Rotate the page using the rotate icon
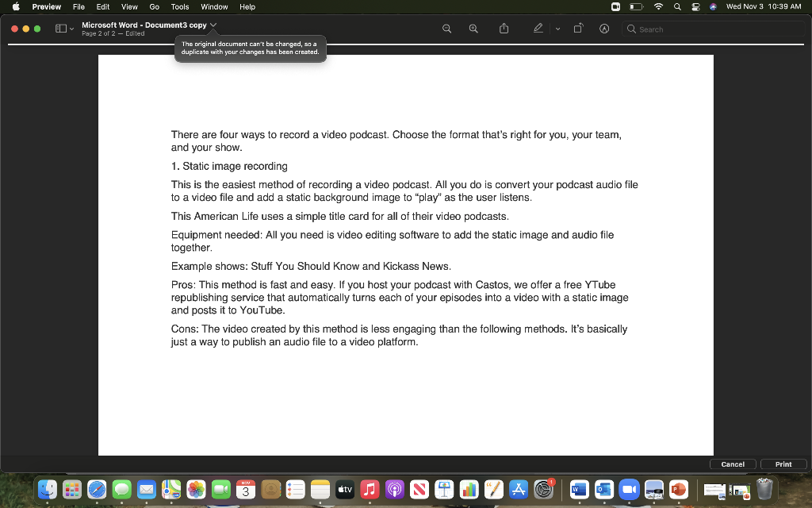Screen dimensions: 812x508 pyautogui.click(x=578, y=28)
